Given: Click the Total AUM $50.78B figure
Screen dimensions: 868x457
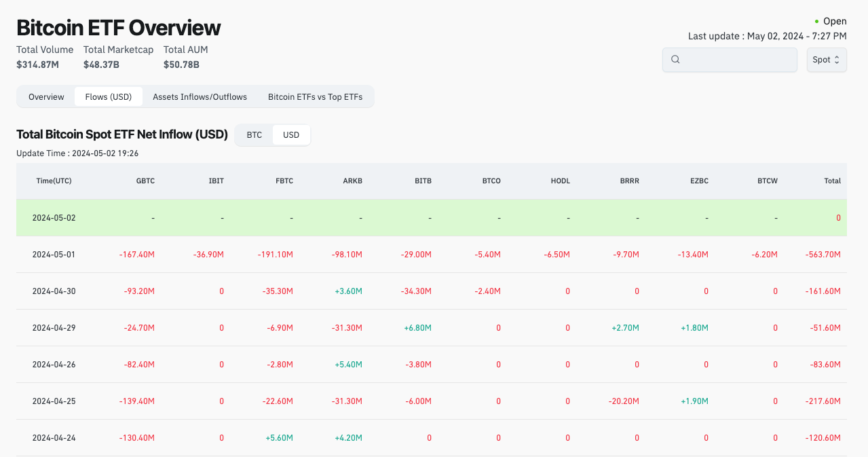Looking at the screenshot, I should 181,65.
